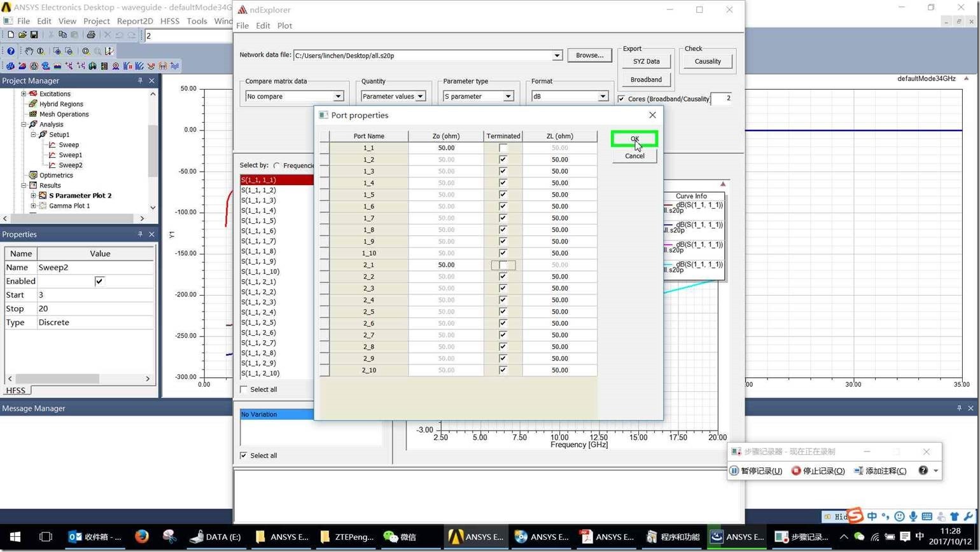Select the Frequencies radio button

[277, 165]
